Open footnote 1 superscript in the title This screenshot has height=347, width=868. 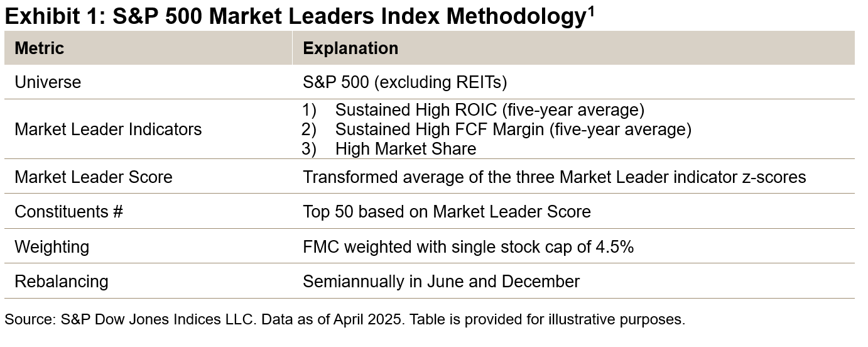point(589,11)
